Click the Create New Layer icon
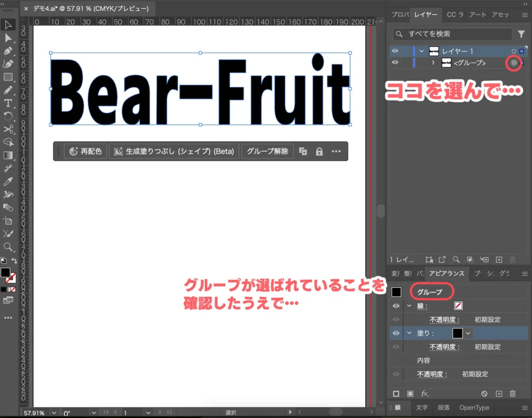The height and width of the screenshot is (418, 532). pyautogui.click(x=499, y=259)
